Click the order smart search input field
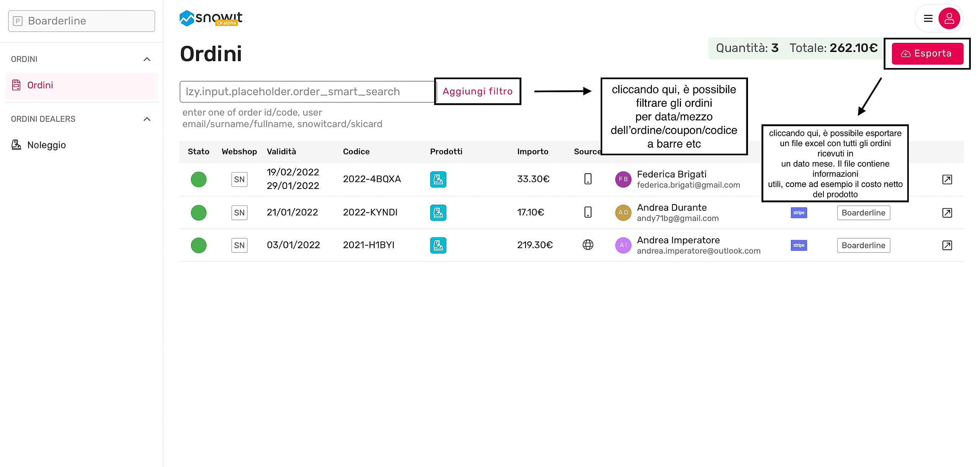The width and height of the screenshot is (980, 467). tap(306, 92)
